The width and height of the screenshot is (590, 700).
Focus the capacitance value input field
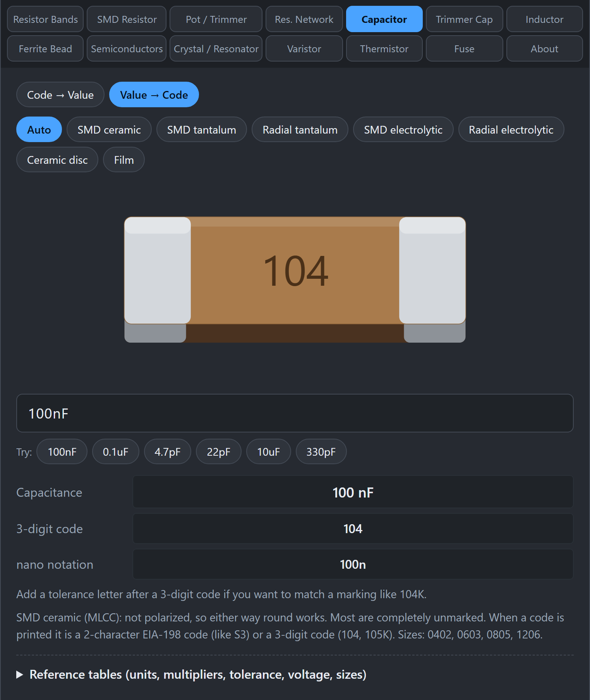pyautogui.click(x=295, y=413)
